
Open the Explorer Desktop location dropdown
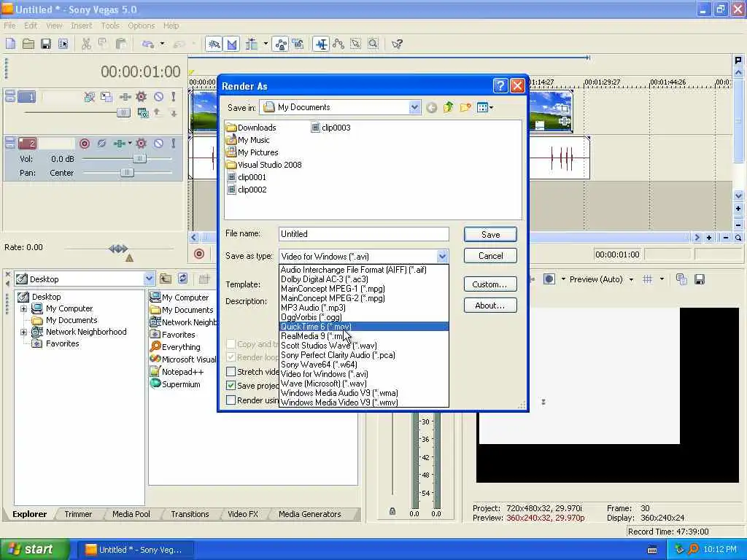(149, 279)
